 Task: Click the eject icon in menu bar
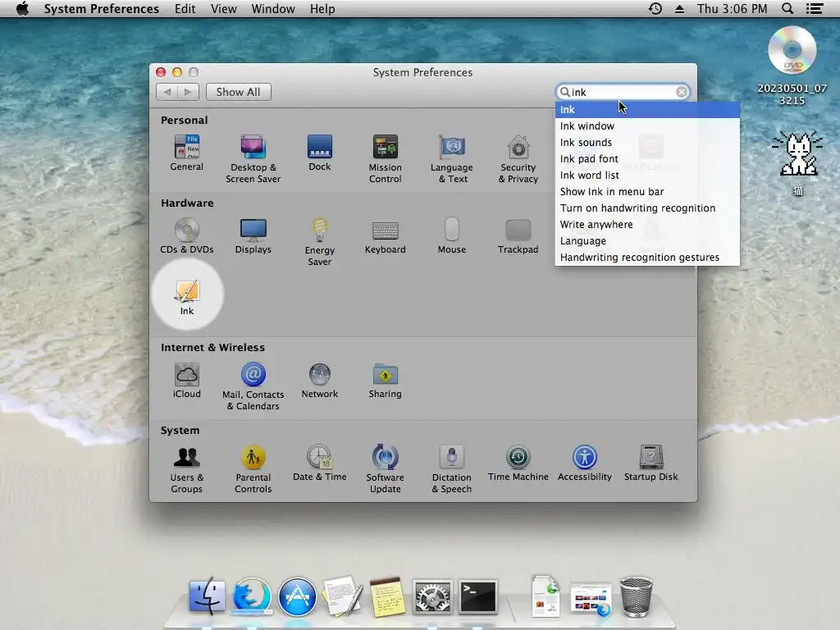pyautogui.click(x=679, y=8)
